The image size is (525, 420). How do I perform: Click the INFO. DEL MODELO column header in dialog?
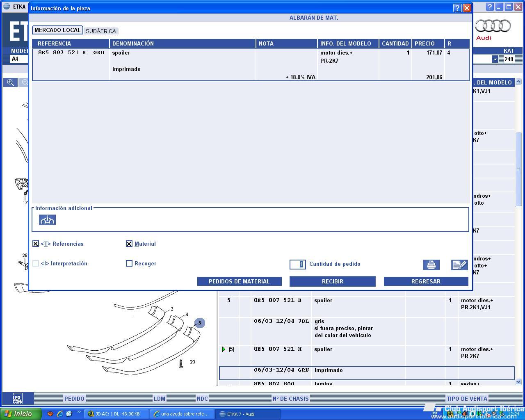(348, 43)
